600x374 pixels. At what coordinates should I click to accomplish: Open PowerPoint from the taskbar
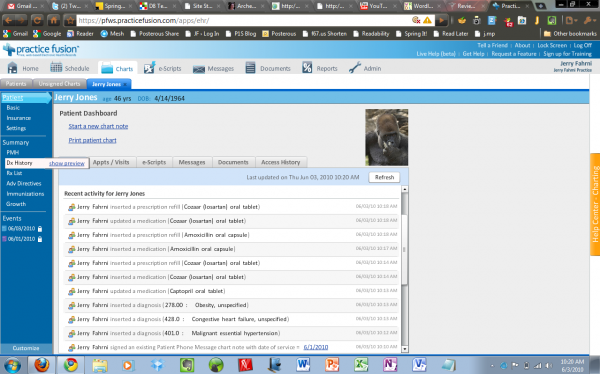332,364
